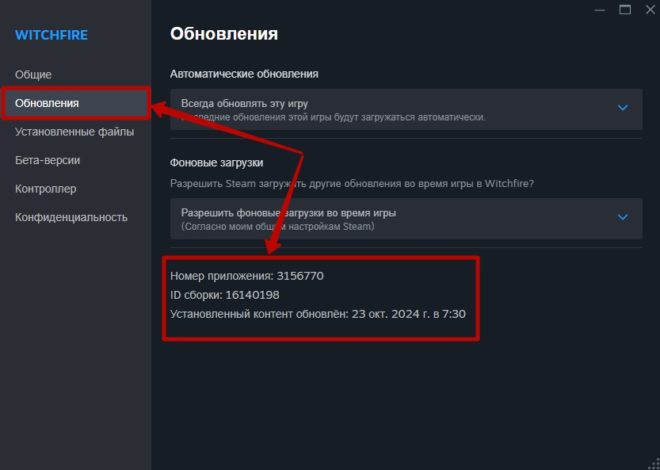660x470 pixels.
Task: Click the WITCHFIRE game title
Action: click(51, 35)
